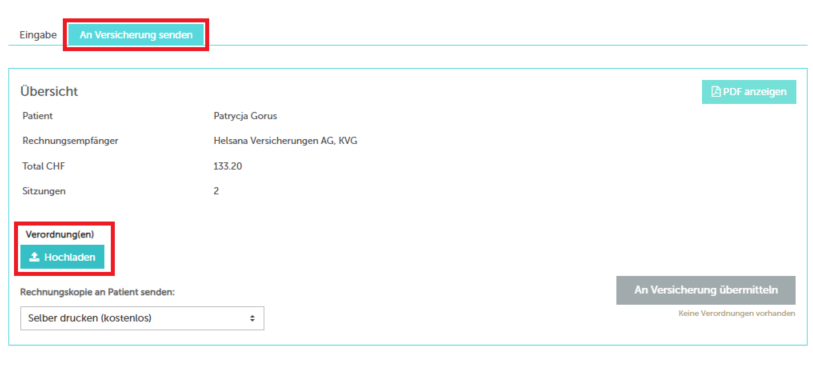The height and width of the screenshot is (371, 813).
Task: Click the Verordnung(en) label
Action: 60,234
